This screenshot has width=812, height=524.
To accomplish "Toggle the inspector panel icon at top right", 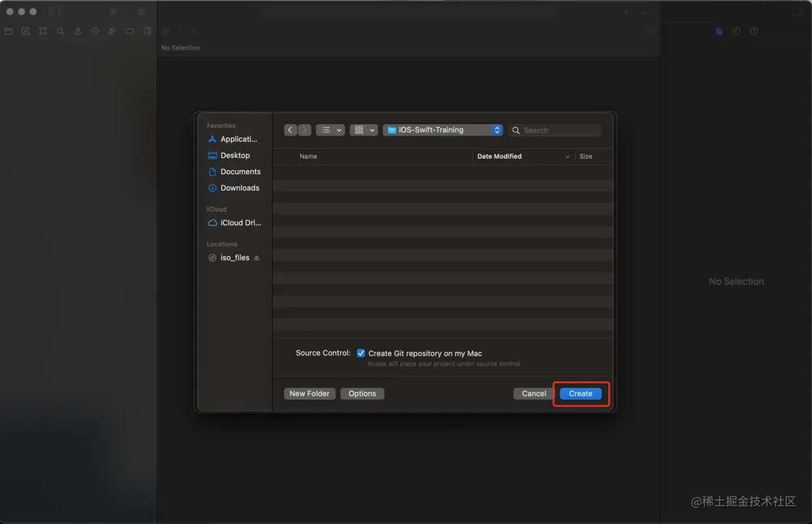I will tap(798, 12).
